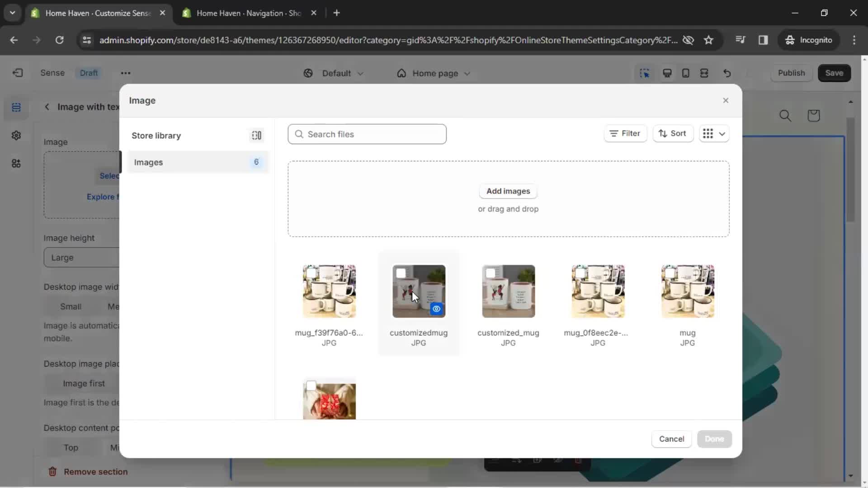Search files input field
The image size is (868, 488).
coord(367,134)
